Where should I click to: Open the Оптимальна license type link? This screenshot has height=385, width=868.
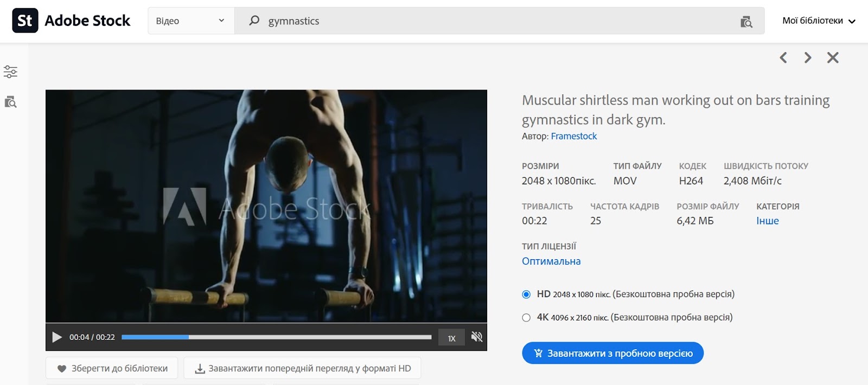(x=551, y=261)
